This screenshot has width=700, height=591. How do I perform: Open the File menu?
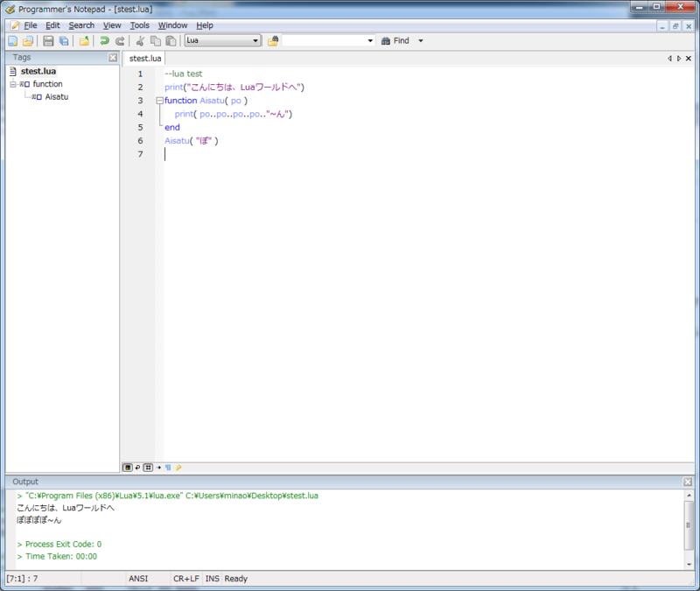click(31, 25)
